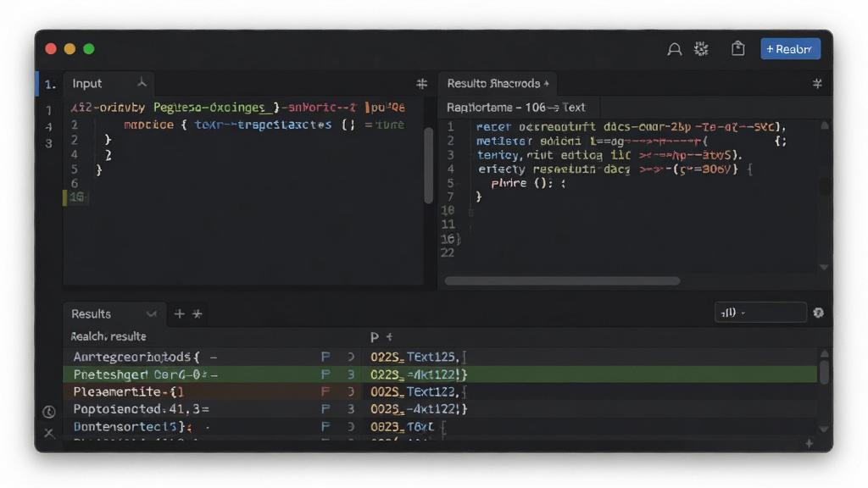Image resolution: width=868 pixels, height=488 pixels.
Task: Select the Pleaemertite result row
Action: tap(440, 391)
